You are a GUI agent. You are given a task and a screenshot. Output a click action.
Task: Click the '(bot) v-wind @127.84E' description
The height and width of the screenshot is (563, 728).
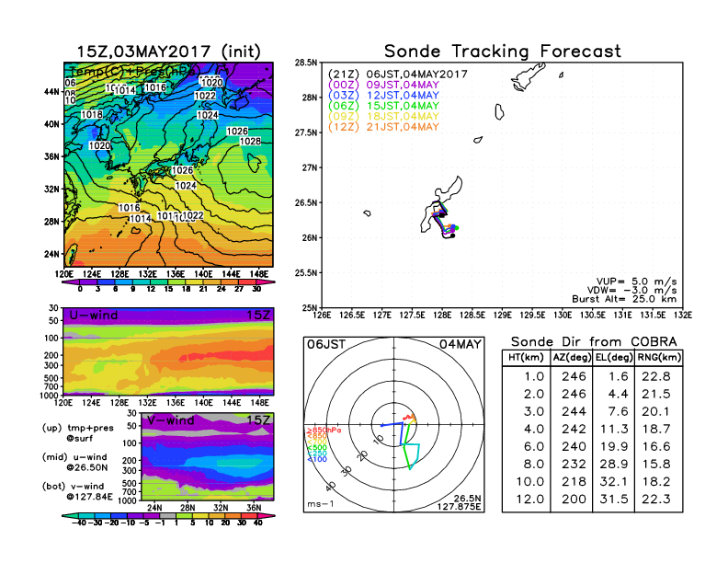[77, 491]
